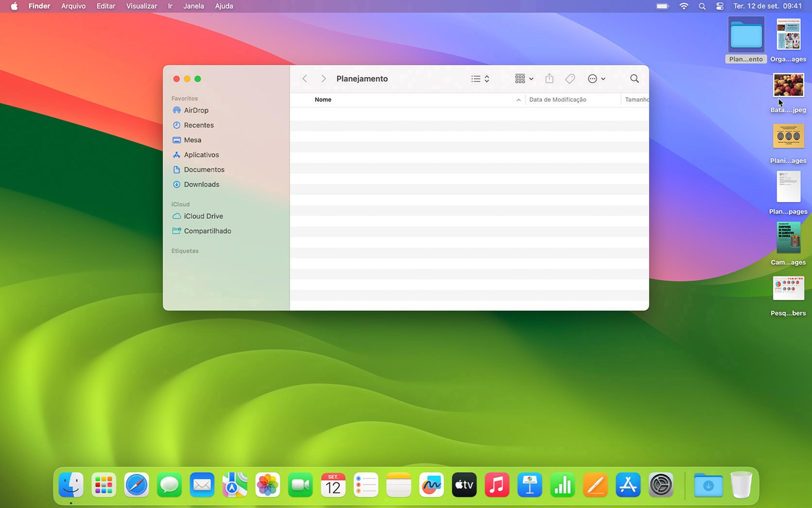Select the Orga...ages desktop file
The width and height of the screenshot is (812, 508).
pos(788,40)
